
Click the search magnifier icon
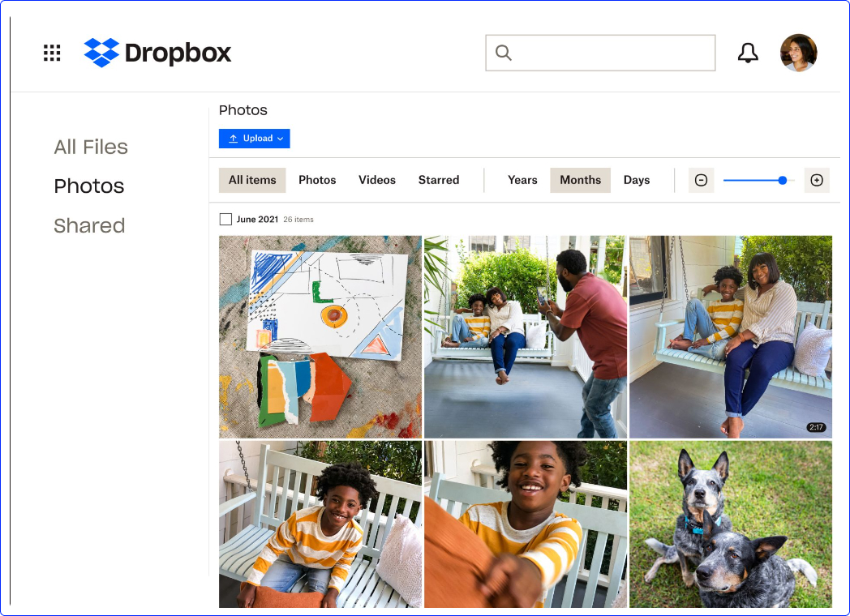click(504, 53)
